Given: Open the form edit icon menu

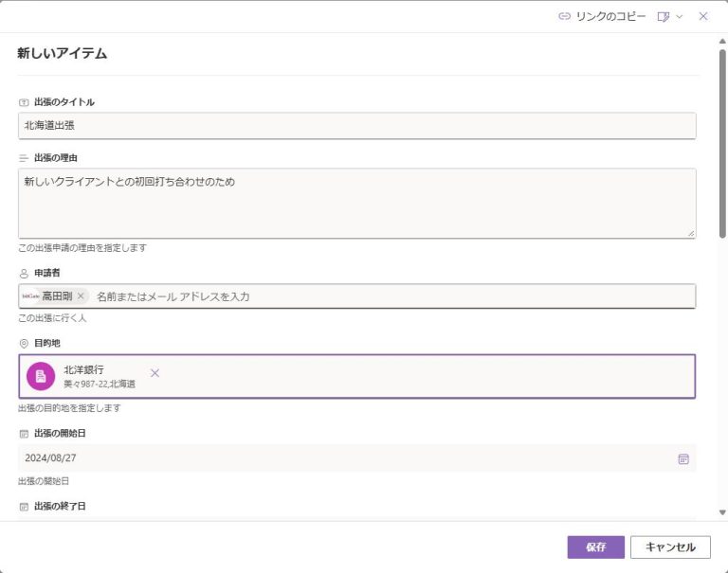Looking at the screenshot, I should coord(664,17).
